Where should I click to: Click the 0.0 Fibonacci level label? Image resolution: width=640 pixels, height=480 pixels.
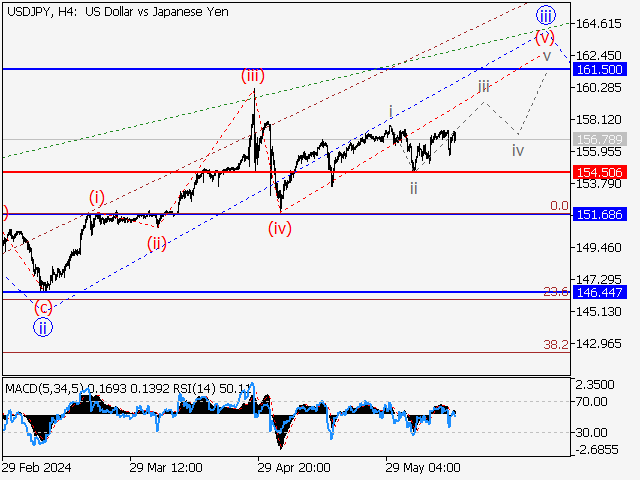point(559,206)
